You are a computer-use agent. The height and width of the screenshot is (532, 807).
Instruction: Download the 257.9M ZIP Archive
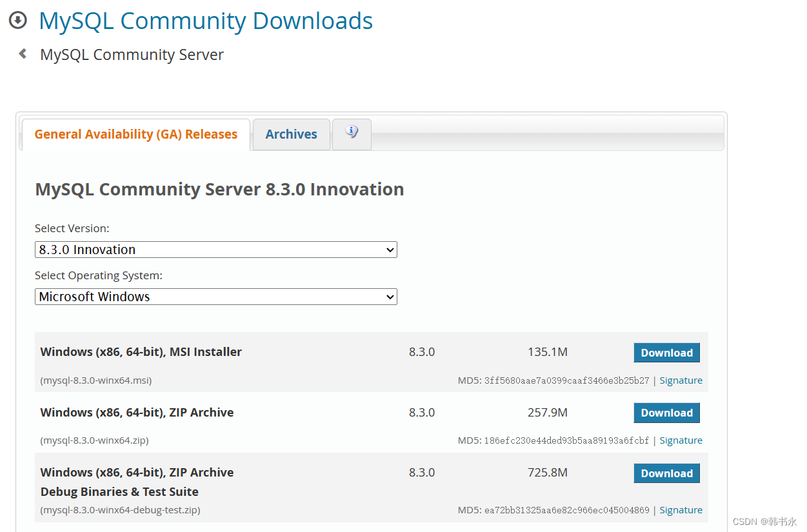click(x=667, y=413)
